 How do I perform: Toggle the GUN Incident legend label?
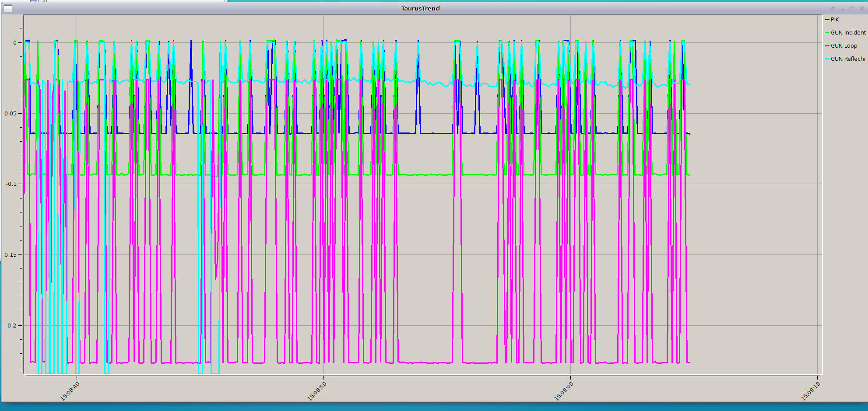[848, 33]
